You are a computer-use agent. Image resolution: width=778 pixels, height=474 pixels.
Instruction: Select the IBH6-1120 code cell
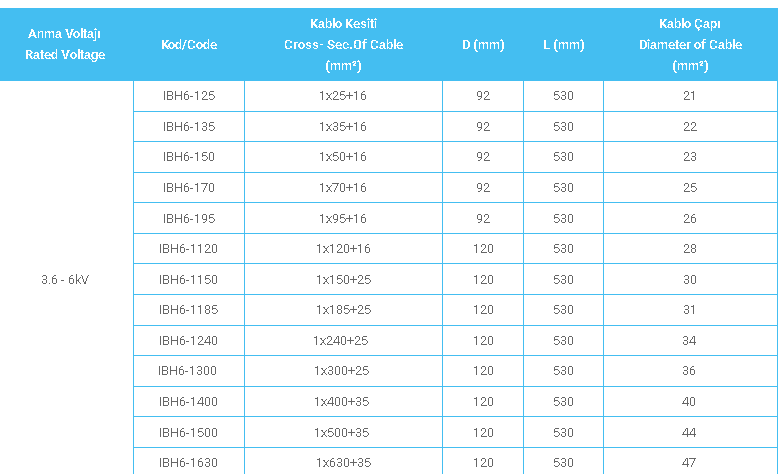(188, 249)
